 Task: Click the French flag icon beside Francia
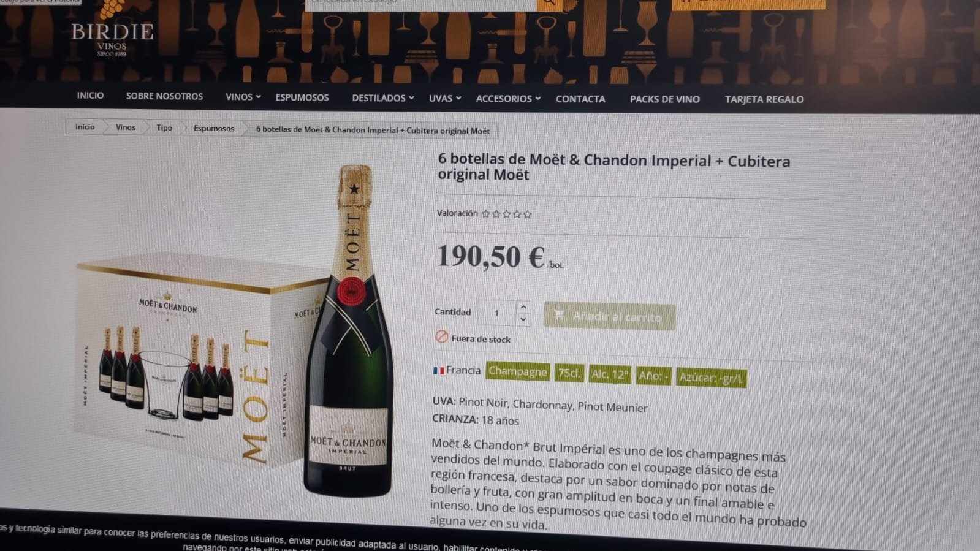tap(438, 370)
